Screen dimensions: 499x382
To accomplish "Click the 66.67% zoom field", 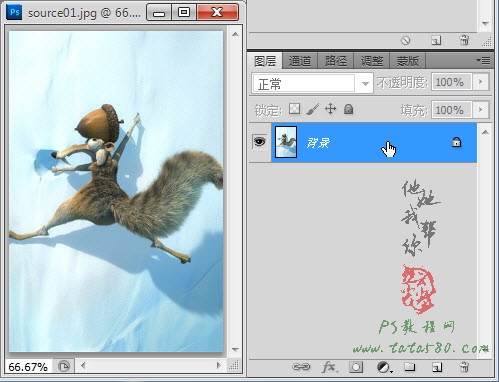I will click(28, 367).
